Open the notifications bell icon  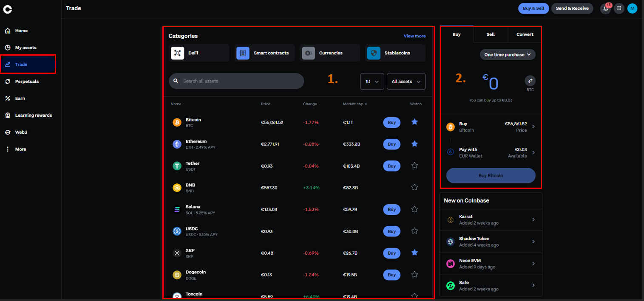coord(605,8)
